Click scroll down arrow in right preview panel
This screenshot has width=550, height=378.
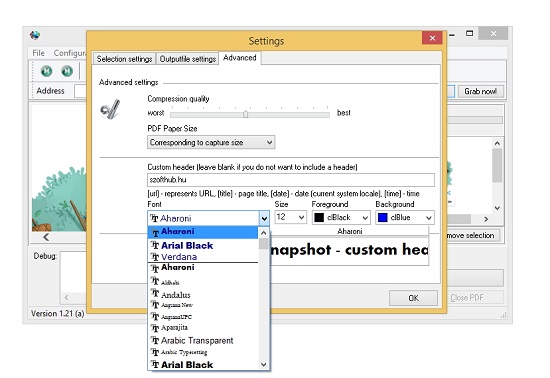coord(497,208)
